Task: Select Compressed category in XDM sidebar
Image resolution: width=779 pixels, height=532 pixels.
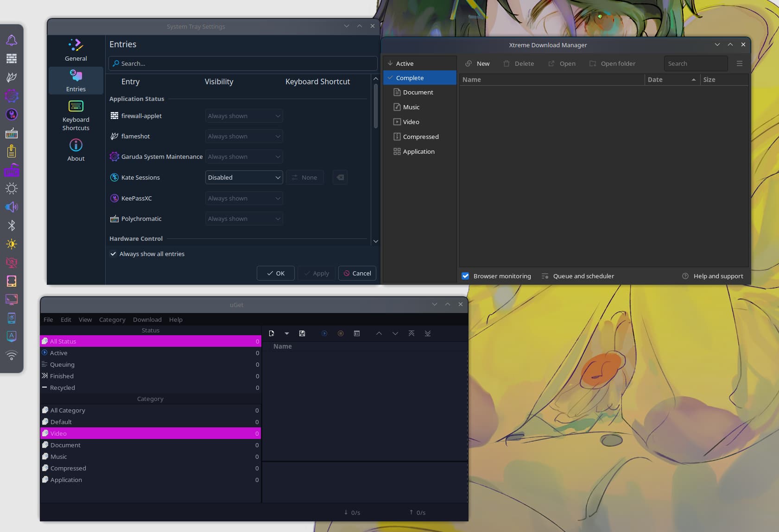Action: (x=420, y=137)
